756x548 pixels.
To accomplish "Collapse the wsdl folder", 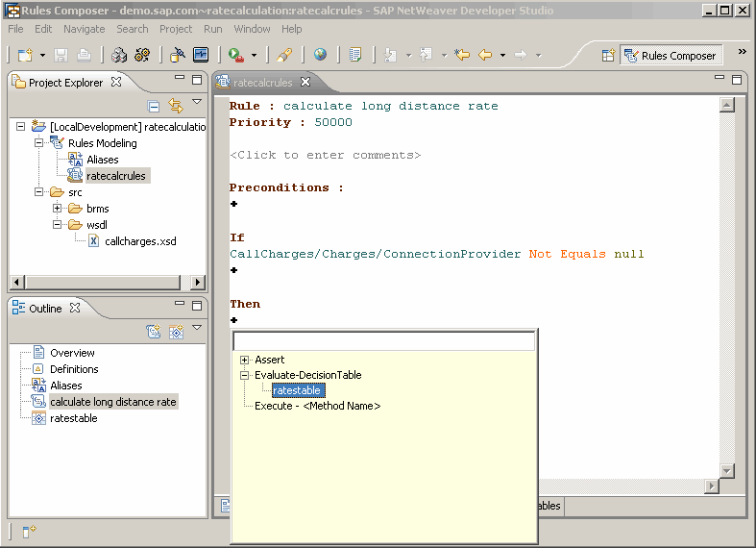I will click(x=58, y=225).
